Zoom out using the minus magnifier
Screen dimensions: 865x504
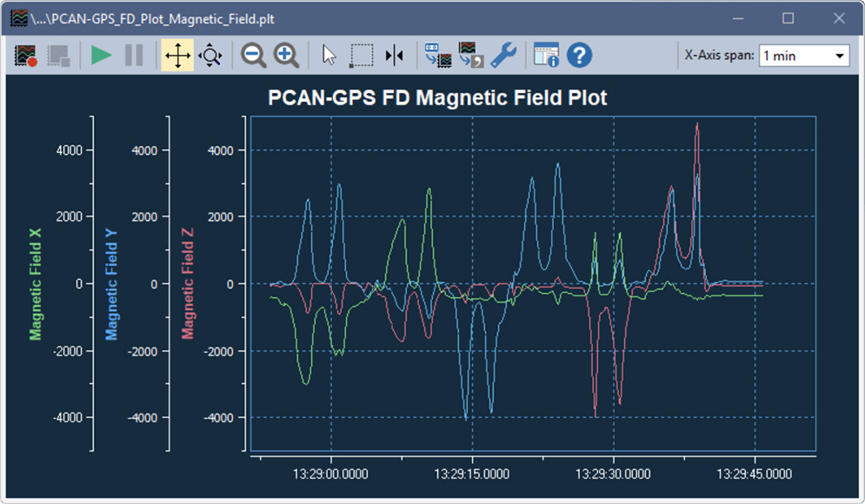coord(253,55)
